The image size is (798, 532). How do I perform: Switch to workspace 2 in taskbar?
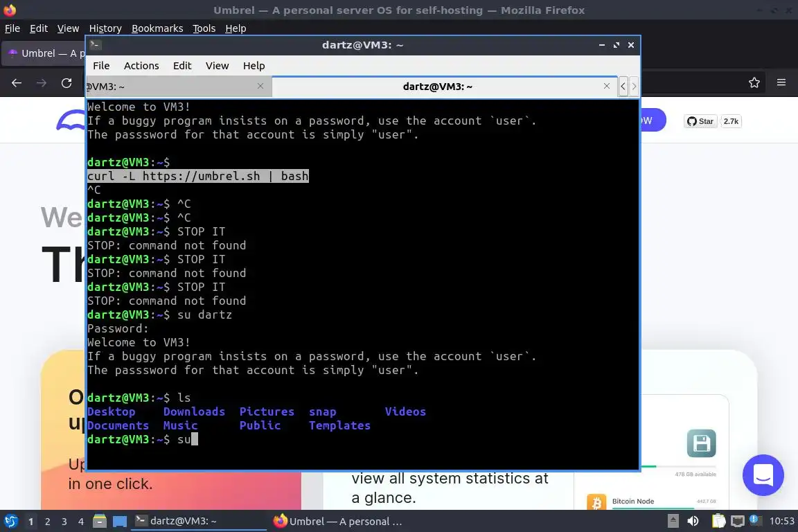click(47, 522)
